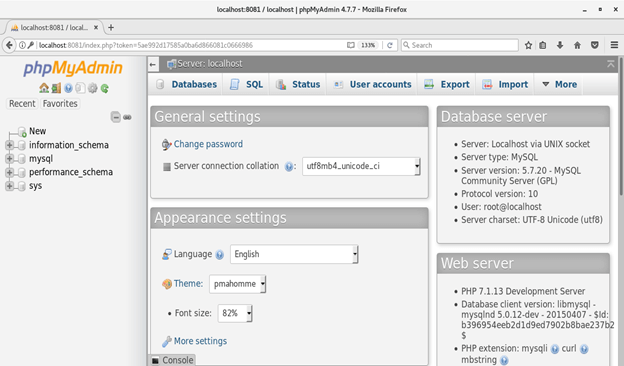Reload navigation panel green arrow icon
Viewport: 624px width, 366px height.
tap(105, 88)
